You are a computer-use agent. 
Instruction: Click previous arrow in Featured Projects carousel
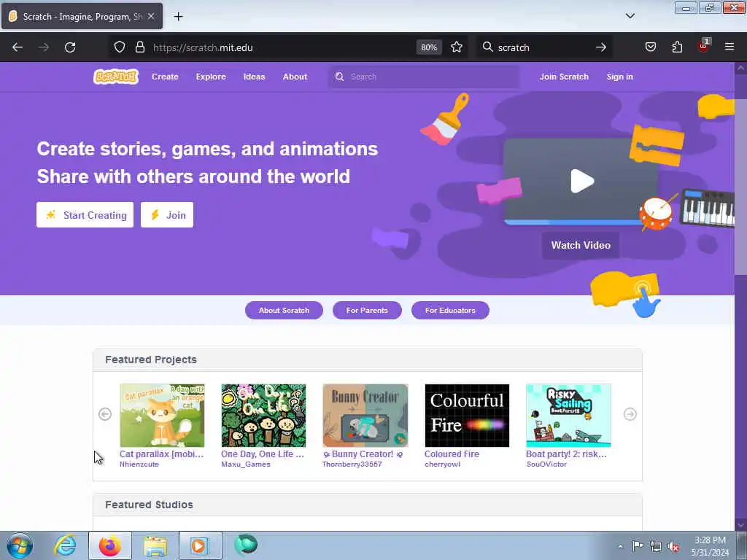pos(105,414)
